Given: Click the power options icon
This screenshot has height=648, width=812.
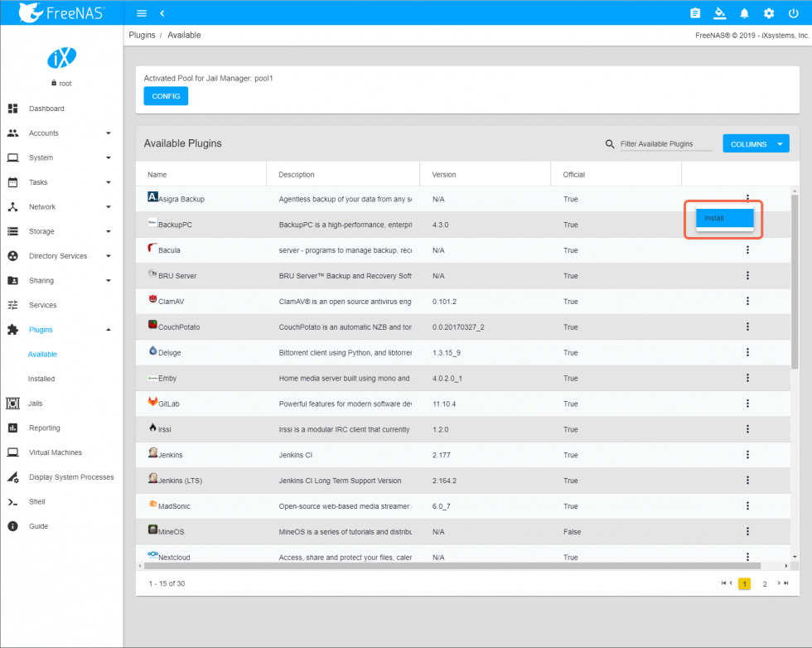Looking at the screenshot, I should [793, 13].
